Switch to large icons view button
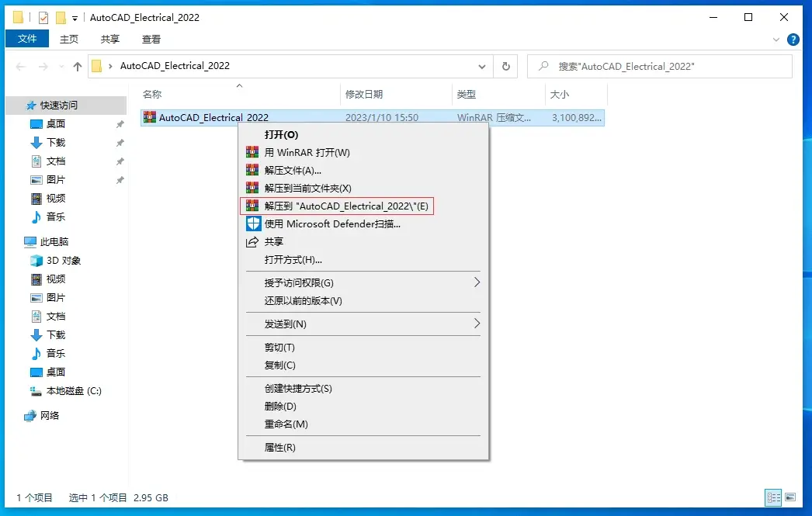Image resolution: width=812 pixels, height=516 pixels. [790, 497]
